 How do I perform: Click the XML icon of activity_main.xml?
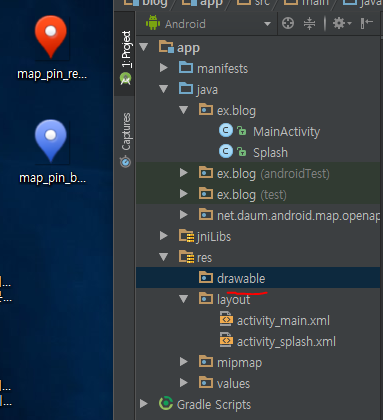[x=226, y=319]
